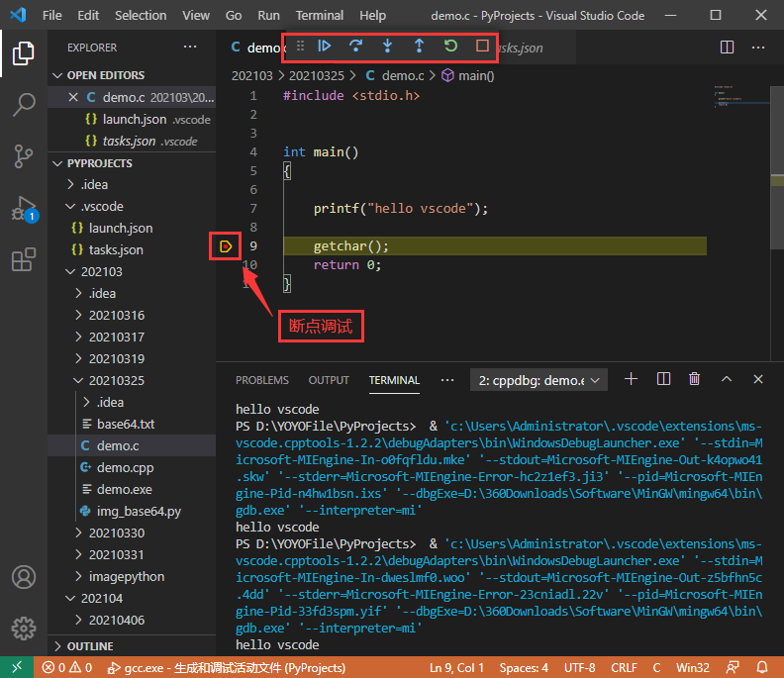
Task: Open the Selection menu
Action: point(141,16)
